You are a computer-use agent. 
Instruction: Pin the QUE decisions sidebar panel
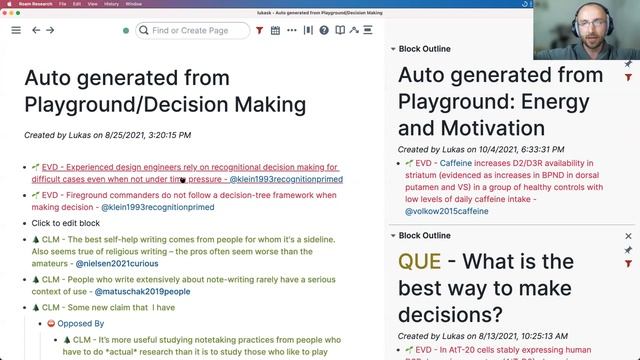click(x=628, y=250)
